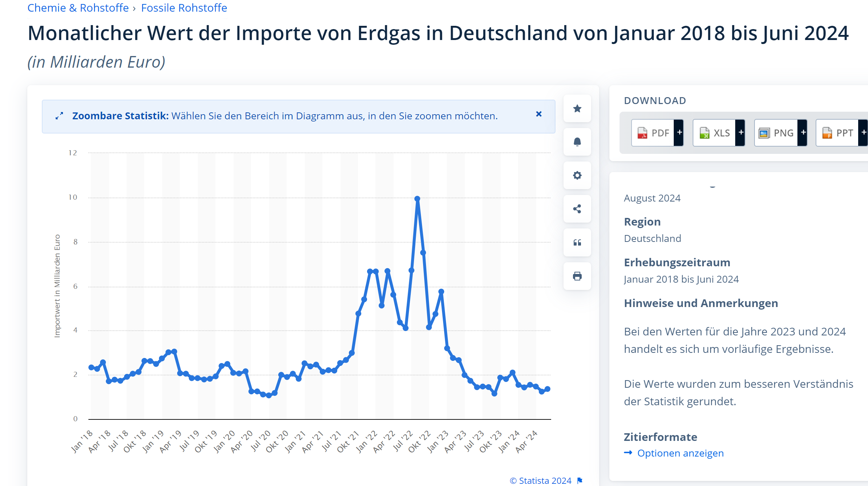Download the statistic as PPT
Screen dimensions: 868x486
click(x=838, y=133)
